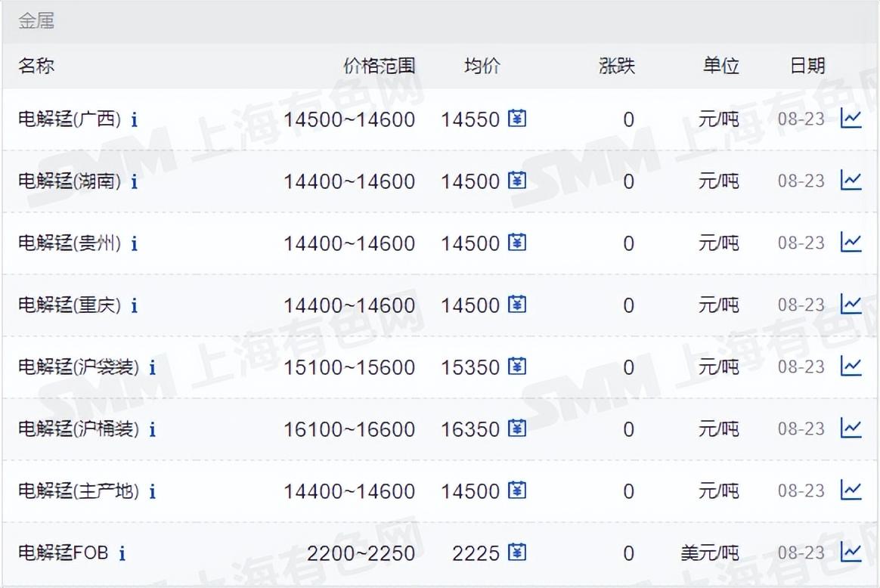Click average price 14550
This screenshot has width=880, height=588.
pos(470,119)
